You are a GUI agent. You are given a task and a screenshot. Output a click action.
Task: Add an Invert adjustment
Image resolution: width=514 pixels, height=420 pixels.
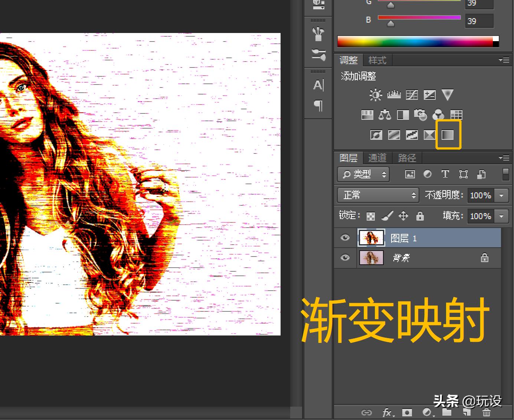coord(376,135)
